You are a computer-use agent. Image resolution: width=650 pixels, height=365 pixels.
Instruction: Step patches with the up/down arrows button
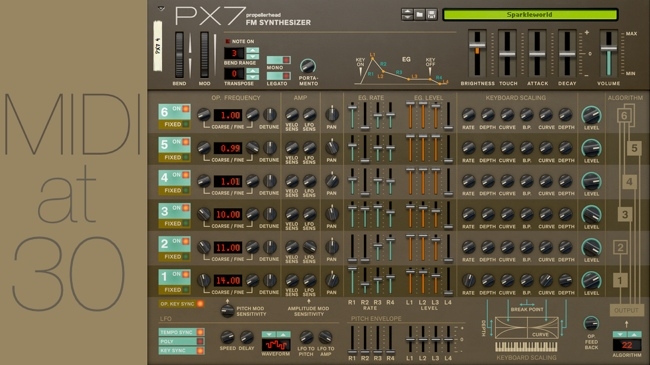pyautogui.click(x=407, y=15)
